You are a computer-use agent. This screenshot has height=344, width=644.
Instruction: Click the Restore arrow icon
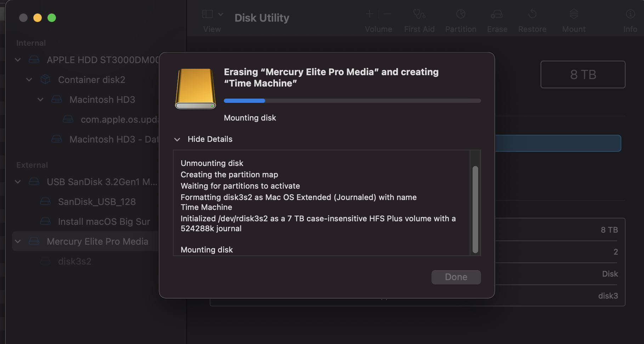tap(532, 14)
